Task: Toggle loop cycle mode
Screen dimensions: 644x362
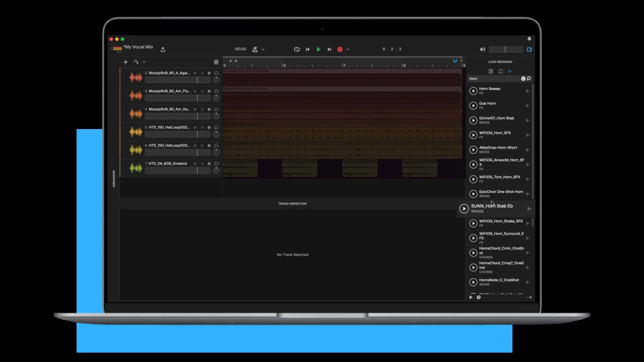Action: [297, 49]
